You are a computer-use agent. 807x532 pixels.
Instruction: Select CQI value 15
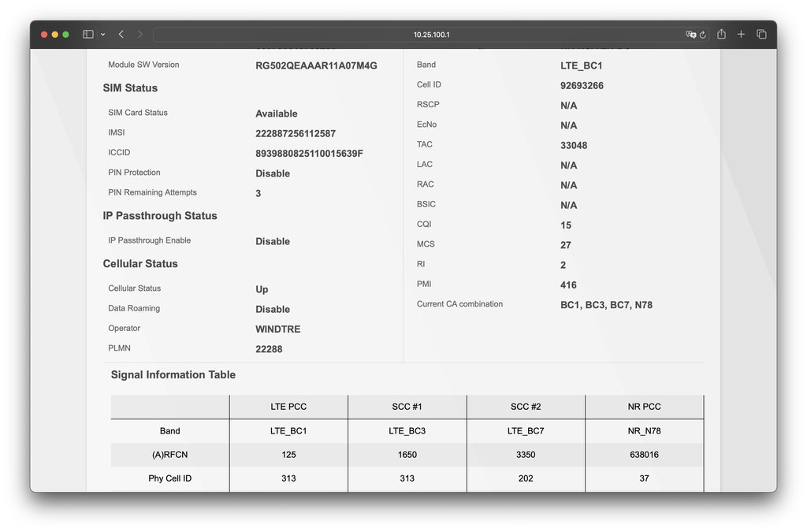click(566, 225)
